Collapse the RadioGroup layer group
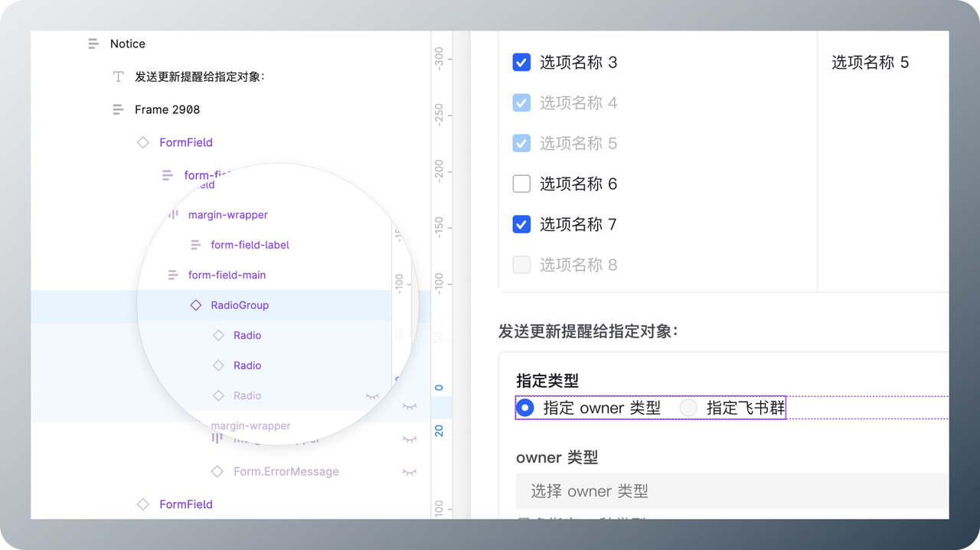 pyautogui.click(x=182, y=304)
